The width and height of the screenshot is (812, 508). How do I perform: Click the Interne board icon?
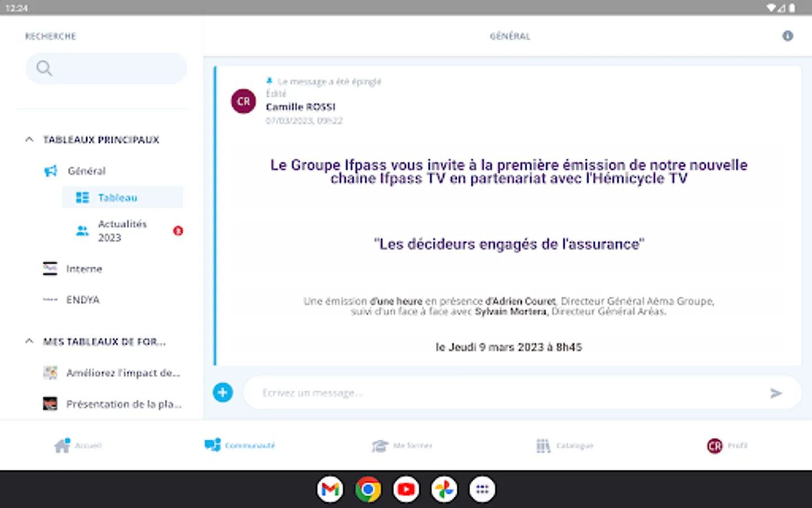[x=50, y=269]
